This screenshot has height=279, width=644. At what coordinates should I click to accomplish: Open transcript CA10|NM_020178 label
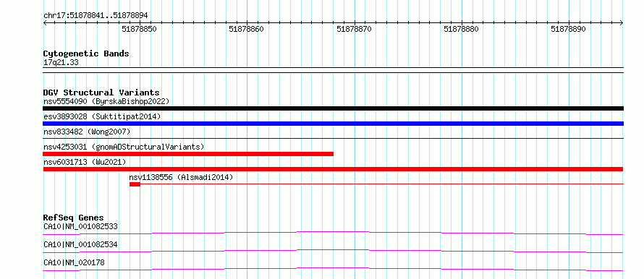point(74,262)
